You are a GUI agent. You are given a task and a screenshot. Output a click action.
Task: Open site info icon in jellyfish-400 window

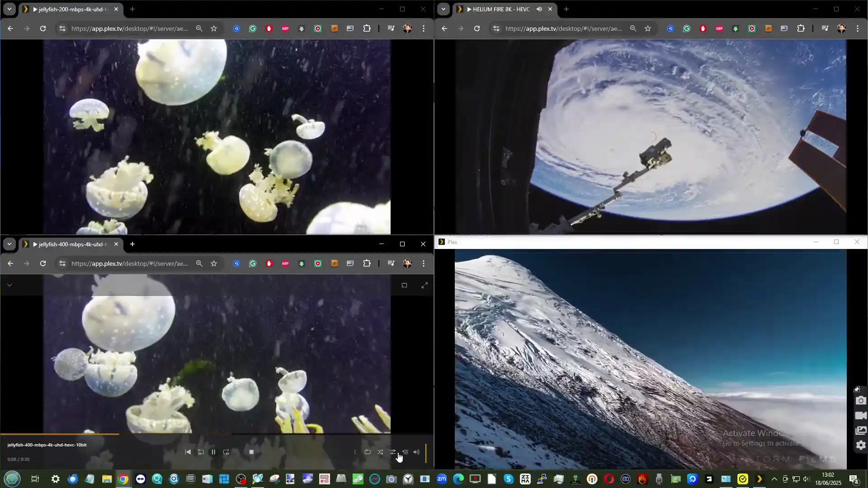[62, 263]
